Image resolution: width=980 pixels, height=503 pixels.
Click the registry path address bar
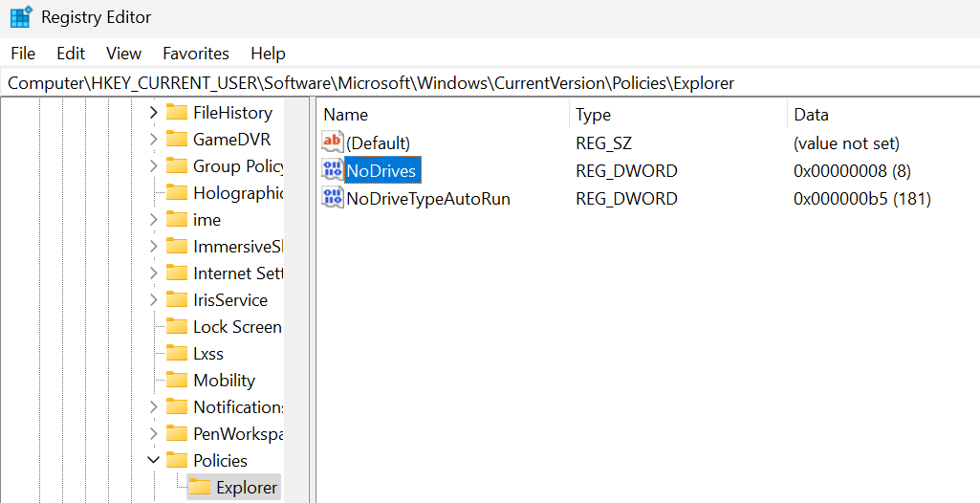(490, 83)
